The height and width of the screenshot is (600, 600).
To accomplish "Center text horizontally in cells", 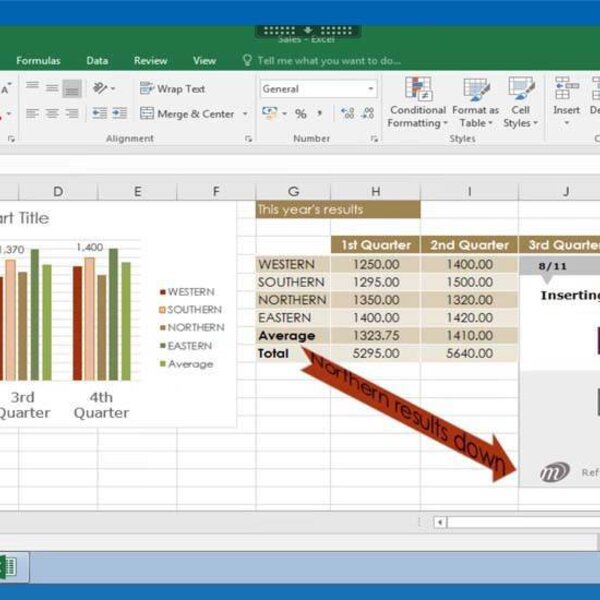I will coord(52,113).
